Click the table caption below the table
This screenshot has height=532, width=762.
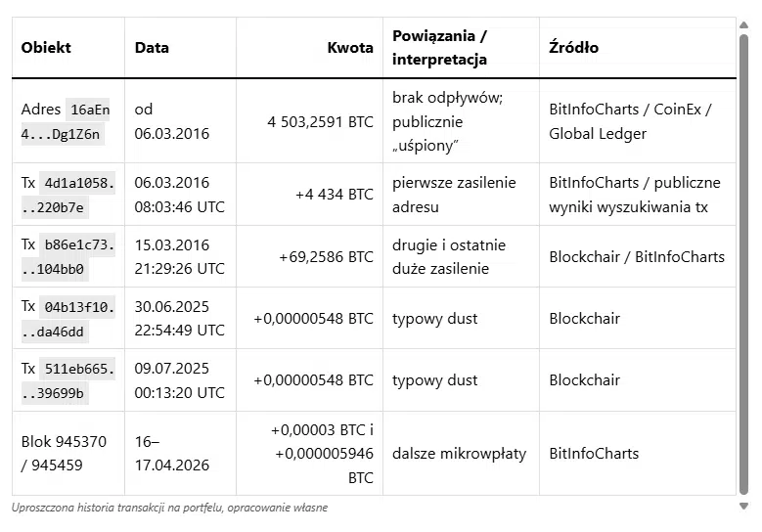(169, 508)
